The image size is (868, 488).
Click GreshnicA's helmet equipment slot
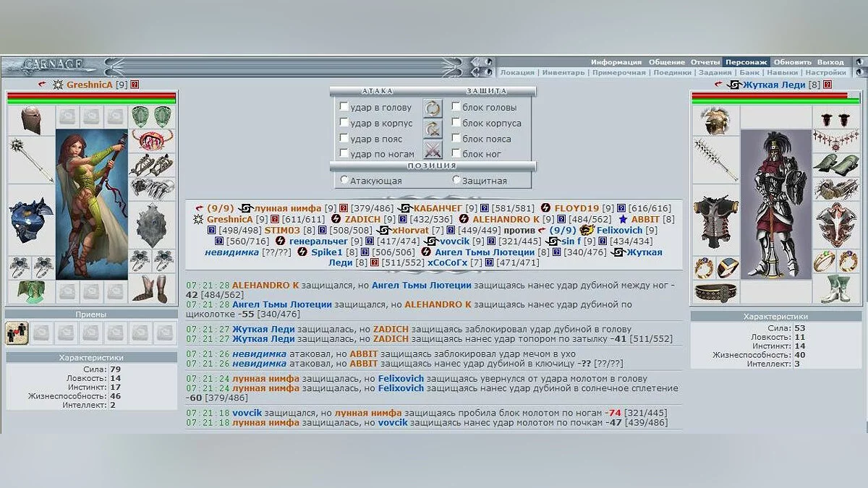(x=31, y=120)
